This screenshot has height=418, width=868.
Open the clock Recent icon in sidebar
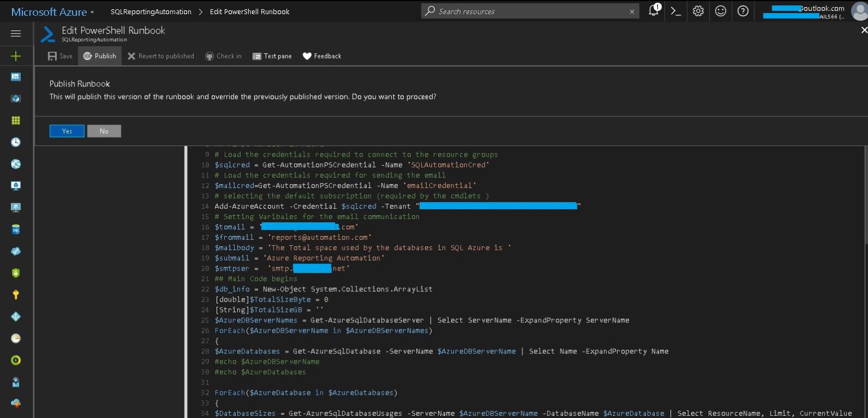16,142
